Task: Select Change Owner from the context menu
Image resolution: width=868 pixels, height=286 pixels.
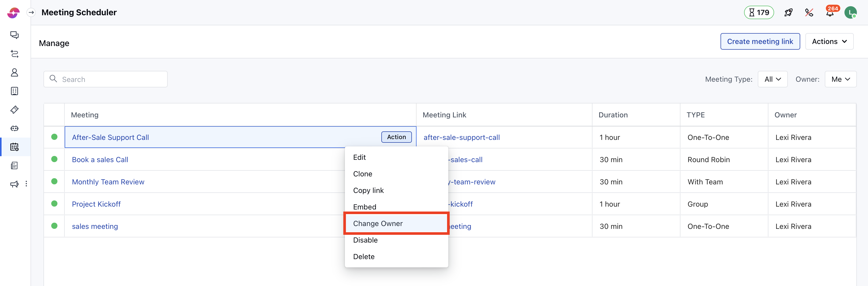Action: 378,223
